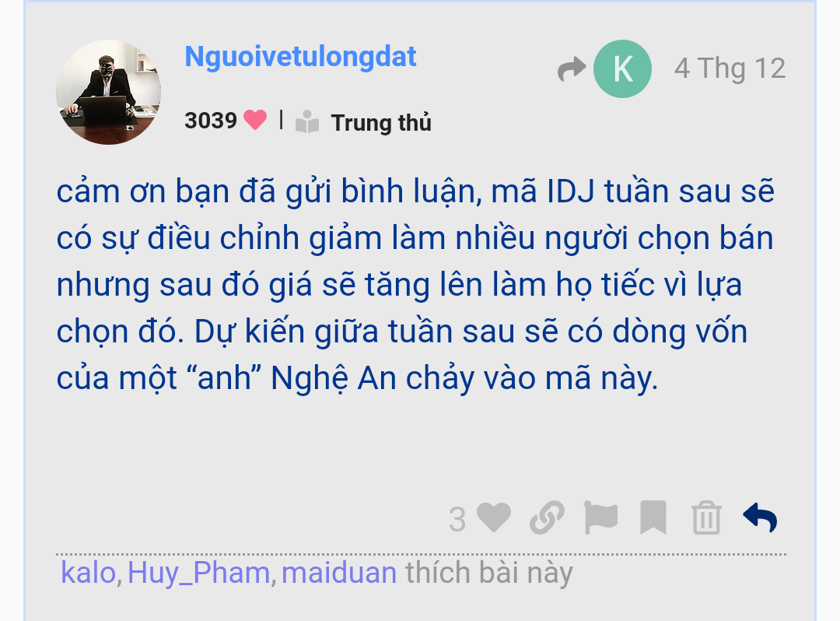Like the post with the gray heart icon
This screenshot has width=840, height=621.
pos(493,517)
